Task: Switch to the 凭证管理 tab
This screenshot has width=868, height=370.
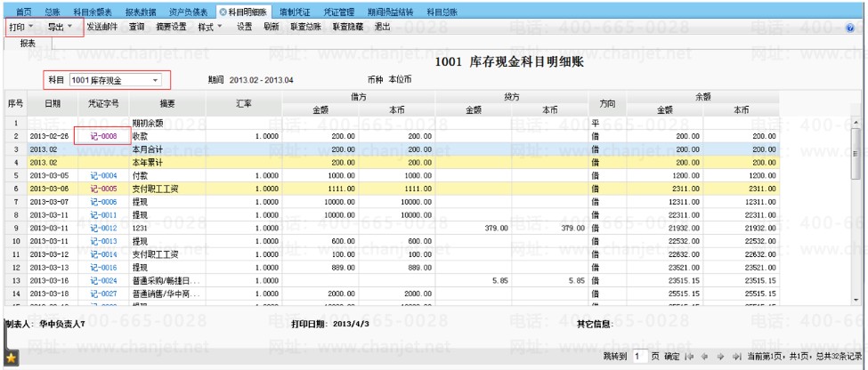Action: tap(339, 12)
